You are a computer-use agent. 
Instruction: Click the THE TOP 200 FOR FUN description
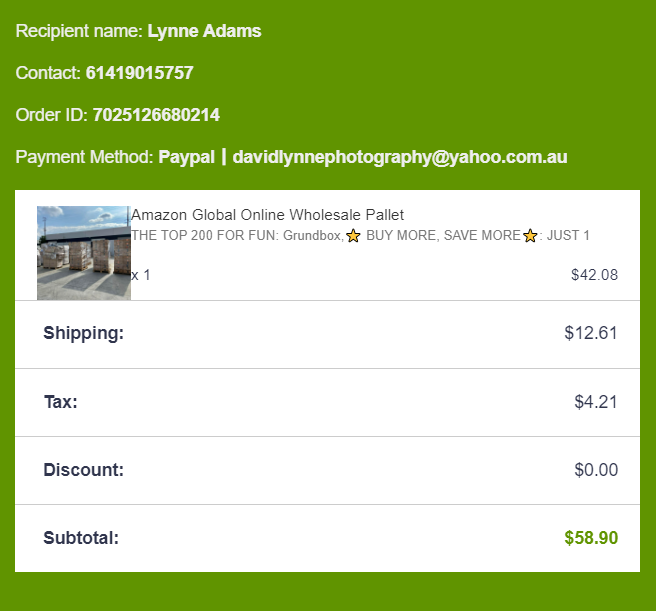tap(237, 236)
